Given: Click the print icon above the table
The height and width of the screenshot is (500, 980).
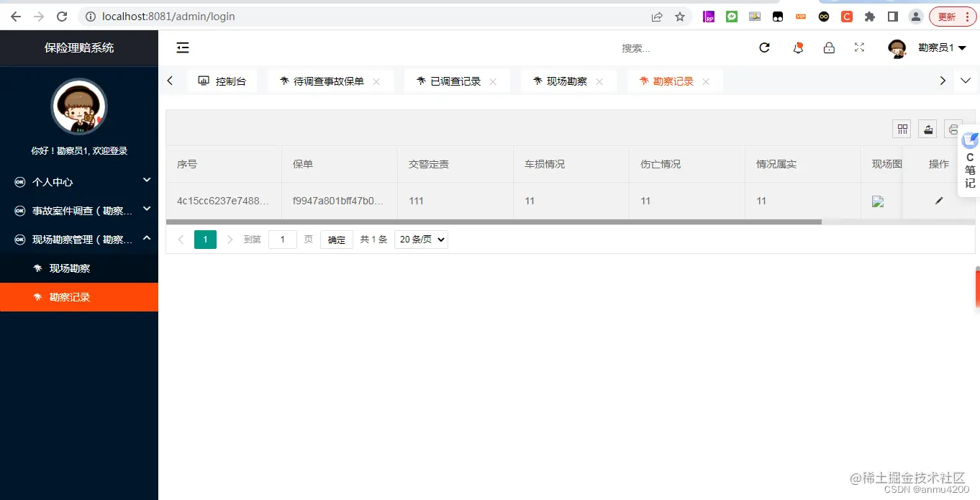Looking at the screenshot, I should (953, 129).
